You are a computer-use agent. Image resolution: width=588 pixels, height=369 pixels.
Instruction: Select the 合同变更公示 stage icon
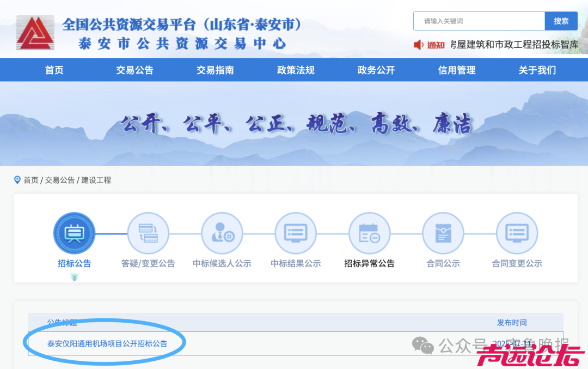point(517,232)
